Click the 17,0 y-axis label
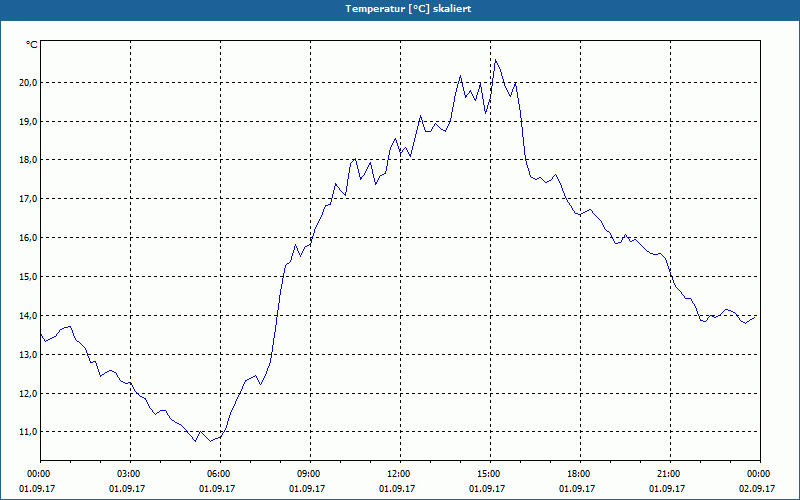 tap(29, 198)
